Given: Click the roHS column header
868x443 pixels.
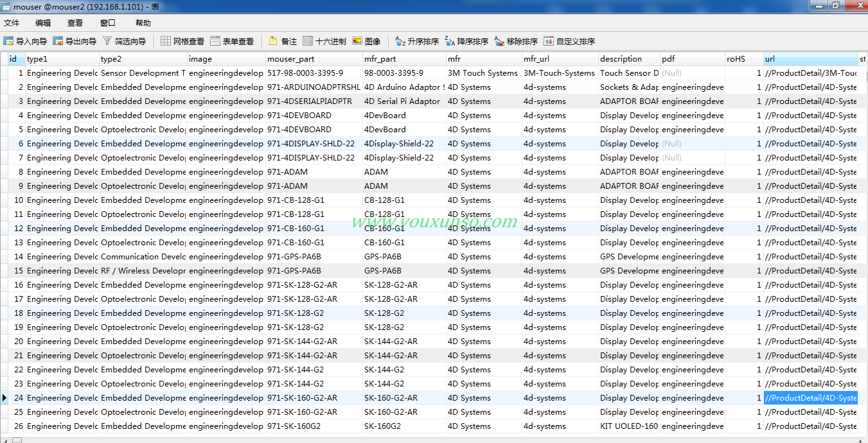Looking at the screenshot, I should tap(744, 59).
